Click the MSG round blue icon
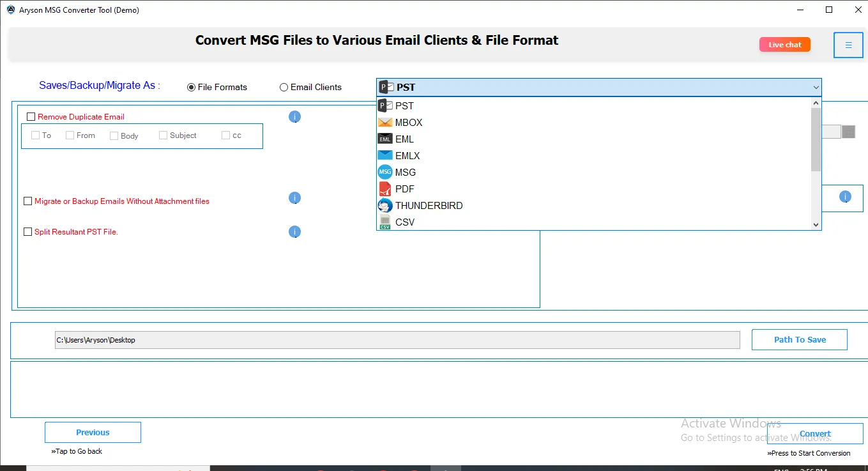868x471 pixels. tap(385, 172)
